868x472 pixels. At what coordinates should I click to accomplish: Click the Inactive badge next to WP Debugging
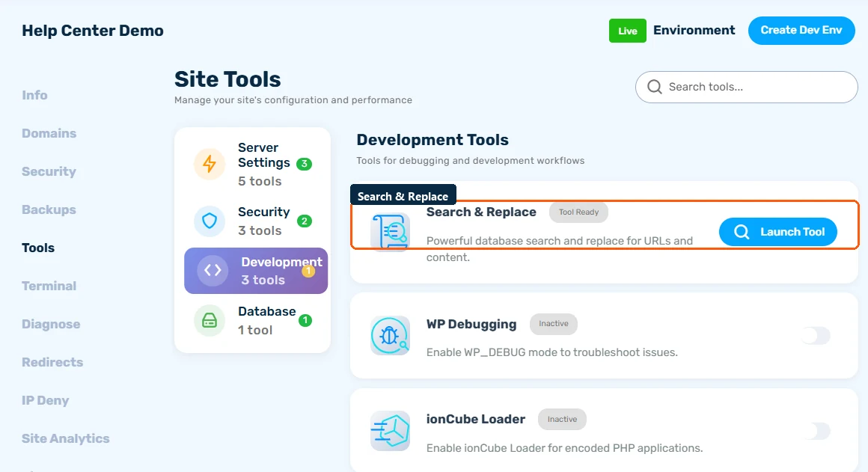554,324
